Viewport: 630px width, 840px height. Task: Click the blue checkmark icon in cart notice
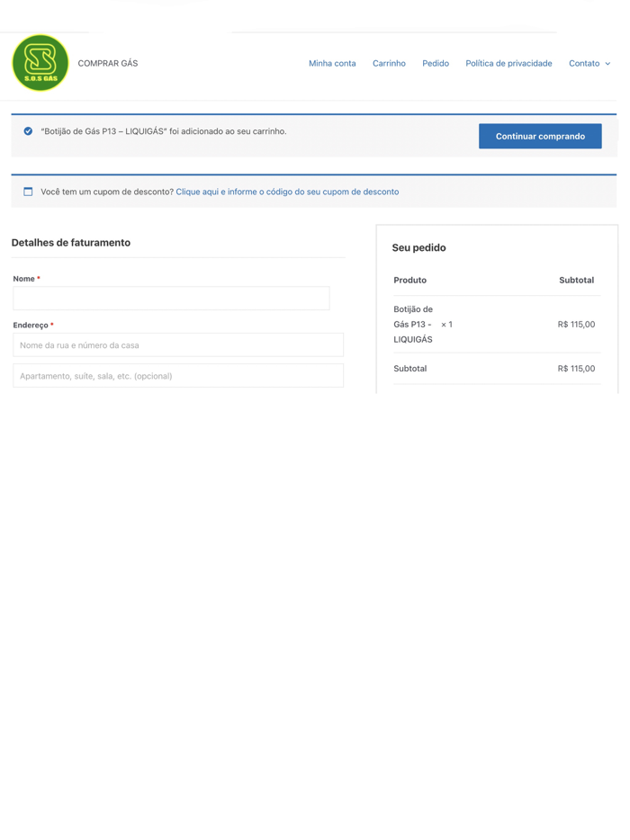28,131
